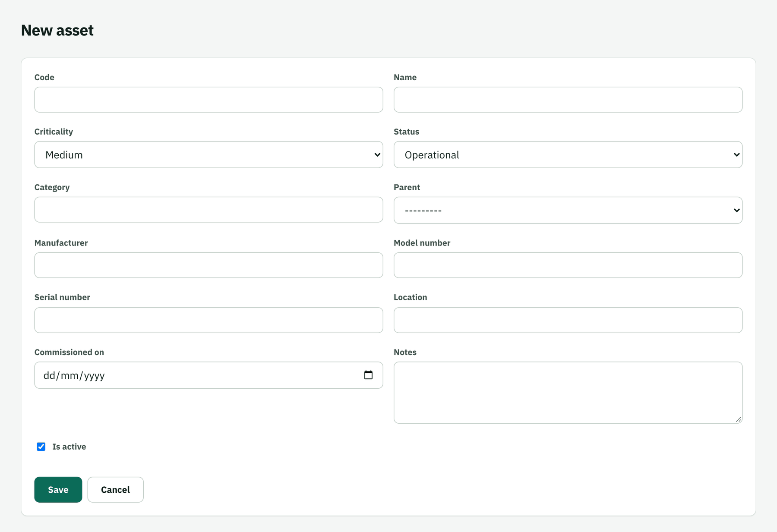The image size is (777, 532).
Task: Click the Category field label
Action: [52, 187]
